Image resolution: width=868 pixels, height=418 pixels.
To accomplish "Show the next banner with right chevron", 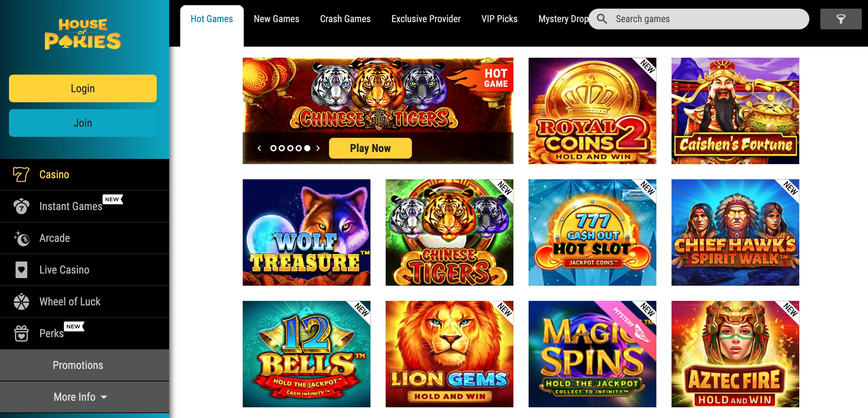I will point(318,148).
